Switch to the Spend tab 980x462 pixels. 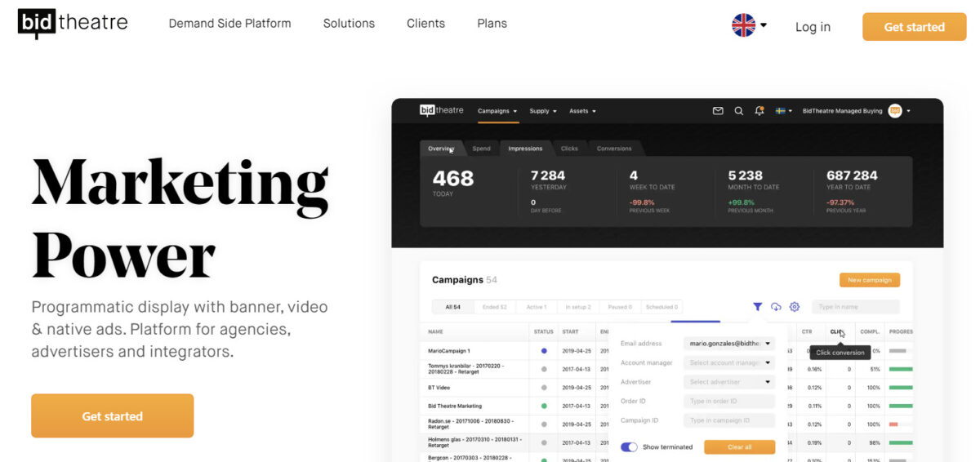click(x=482, y=149)
